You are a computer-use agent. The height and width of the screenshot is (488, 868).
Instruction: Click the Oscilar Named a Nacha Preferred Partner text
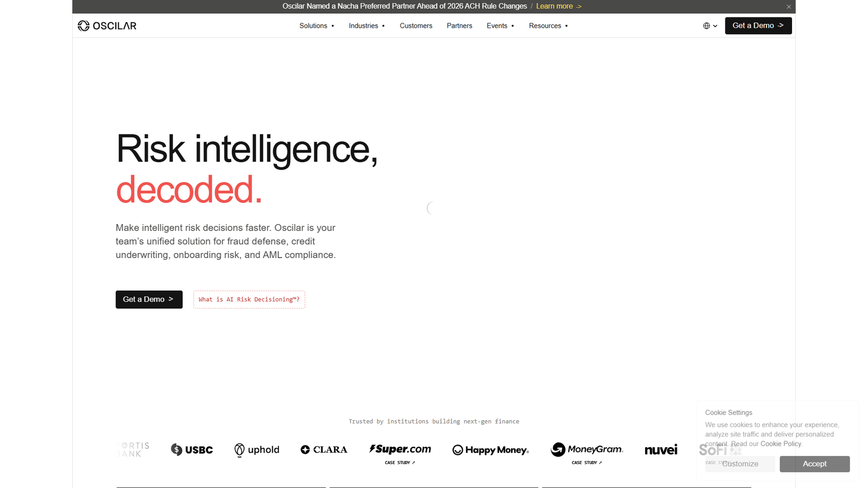(x=405, y=6)
